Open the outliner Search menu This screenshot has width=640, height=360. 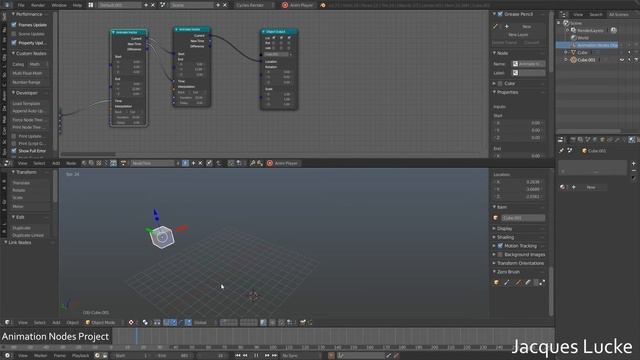click(596, 14)
